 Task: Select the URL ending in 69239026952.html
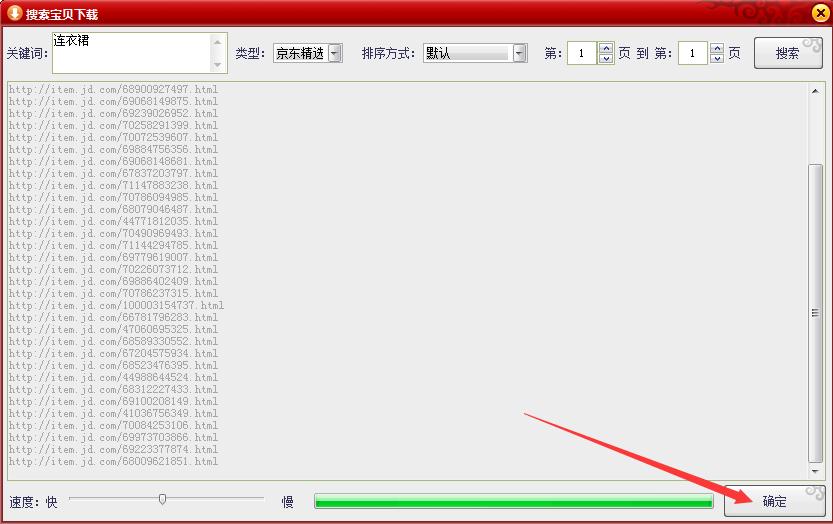113,113
